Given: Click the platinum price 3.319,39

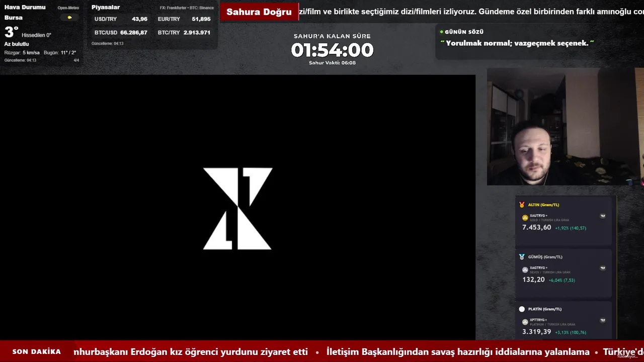Looking at the screenshot, I should point(537,332).
